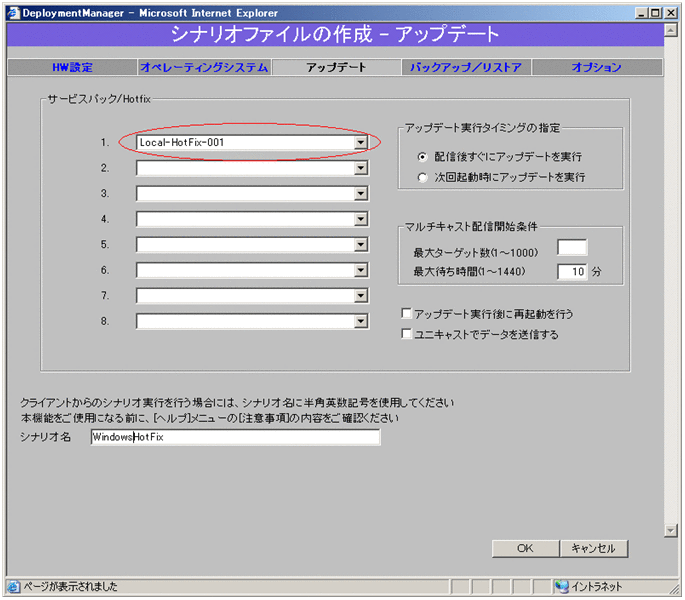
Task: Click the サービスパック/Hotfix group label
Action: point(99,99)
